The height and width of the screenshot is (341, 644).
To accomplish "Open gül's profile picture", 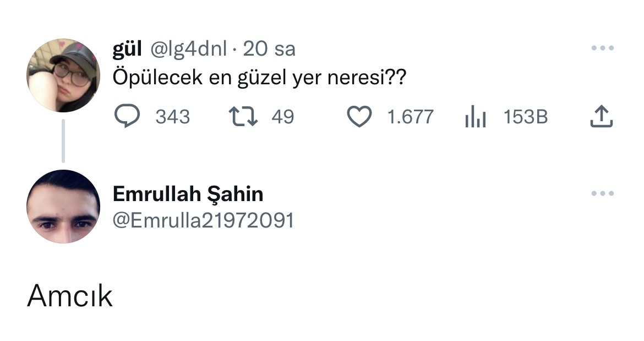I will 63,75.
